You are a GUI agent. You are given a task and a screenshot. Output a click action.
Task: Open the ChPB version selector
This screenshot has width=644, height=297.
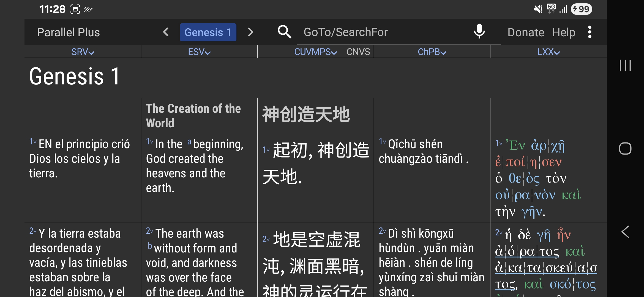[432, 52]
